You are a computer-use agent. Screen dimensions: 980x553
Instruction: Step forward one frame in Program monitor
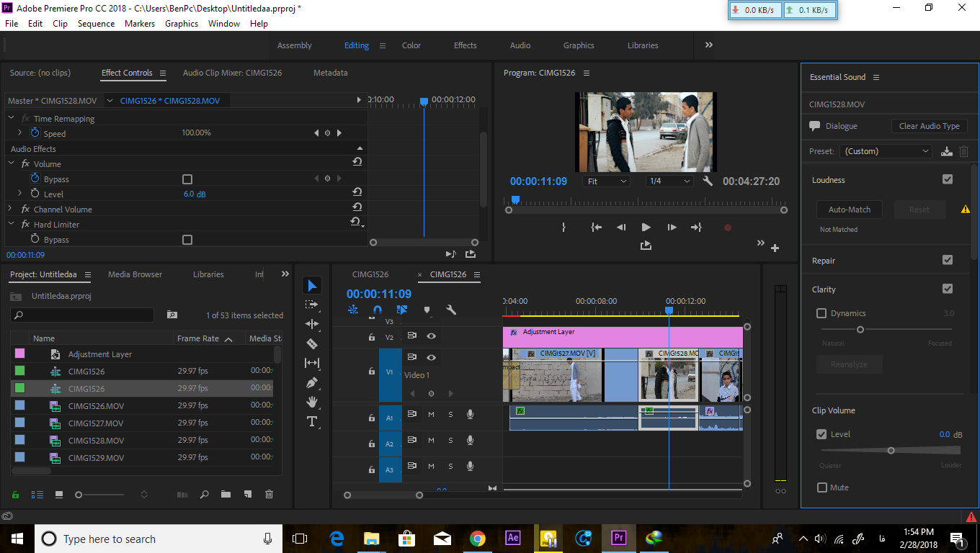click(672, 227)
